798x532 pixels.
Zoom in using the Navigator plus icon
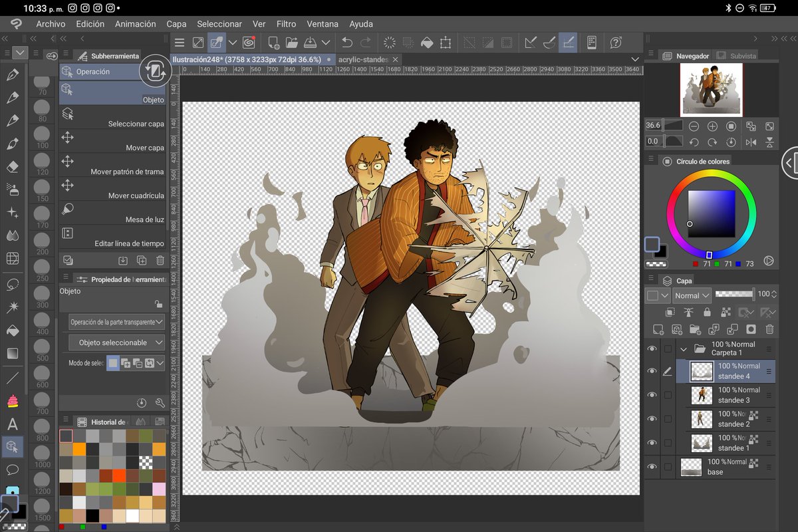[712, 126]
